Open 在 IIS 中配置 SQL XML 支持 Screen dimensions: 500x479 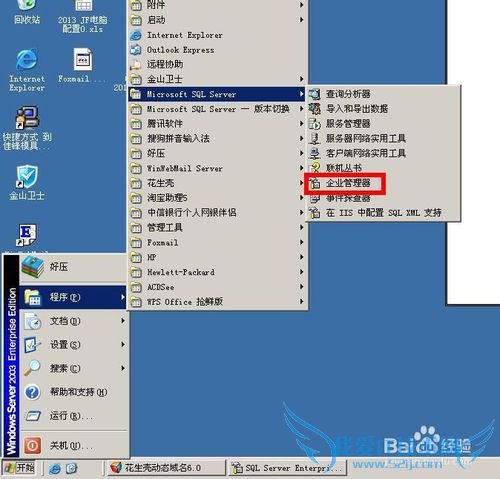[x=384, y=213]
